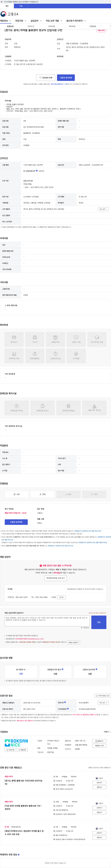Viewport: 111px width, 868px height.
Task: Click the 서류 screening method box
Action: [17, 494]
